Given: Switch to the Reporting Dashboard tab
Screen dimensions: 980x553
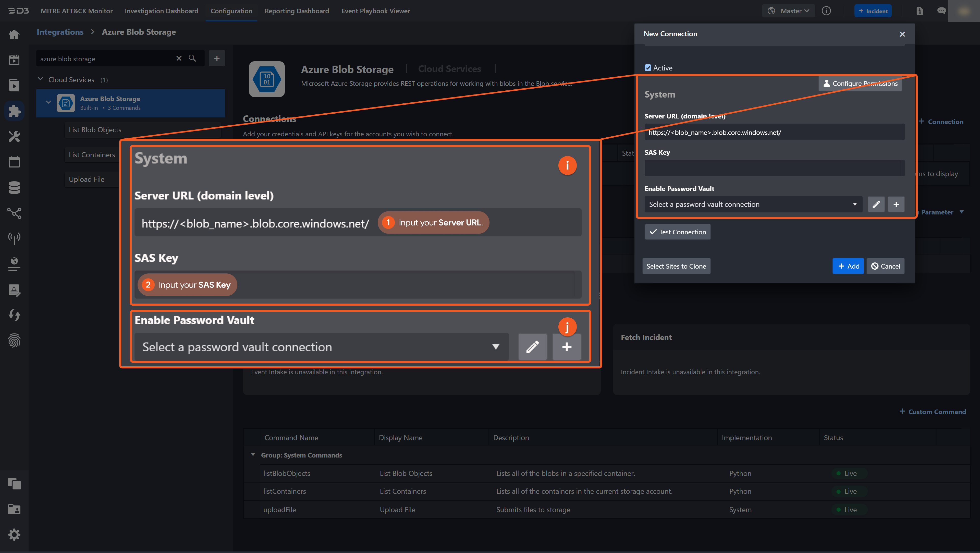Looking at the screenshot, I should point(297,11).
